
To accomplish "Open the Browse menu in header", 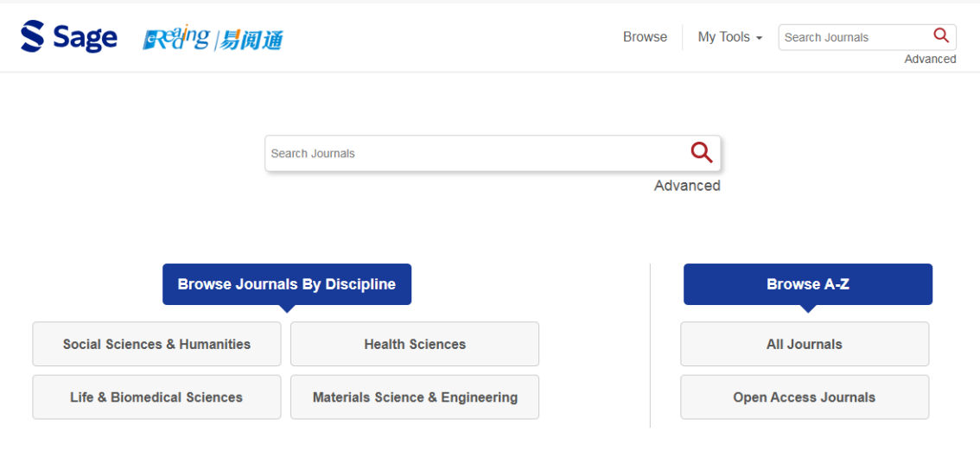I will [x=645, y=37].
